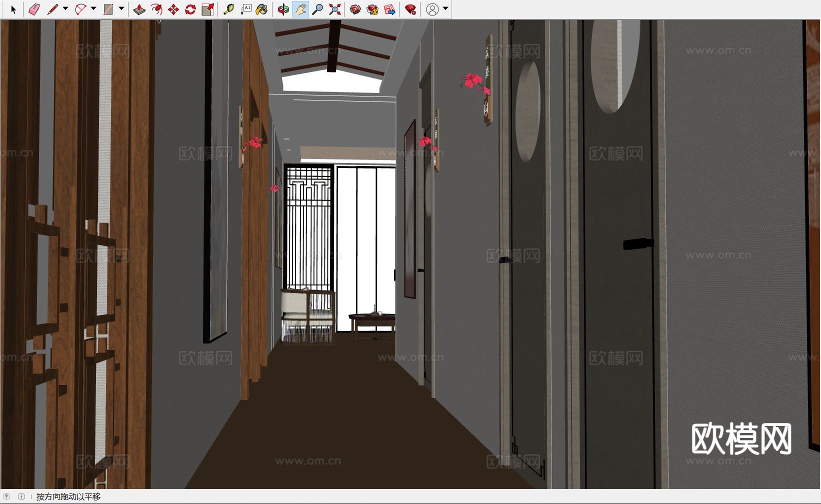Select the Text label tool

pos(245,9)
